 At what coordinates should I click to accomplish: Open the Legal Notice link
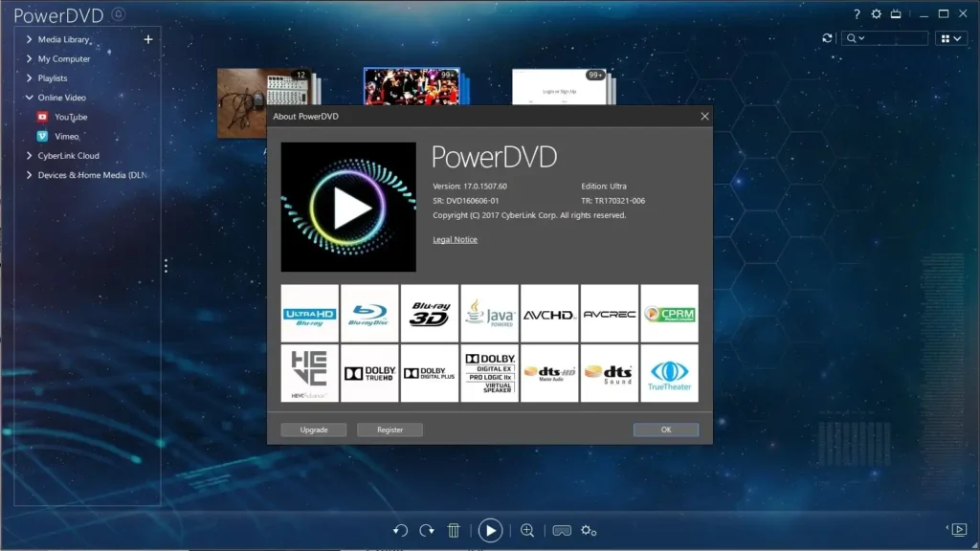[x=455, y=239]
